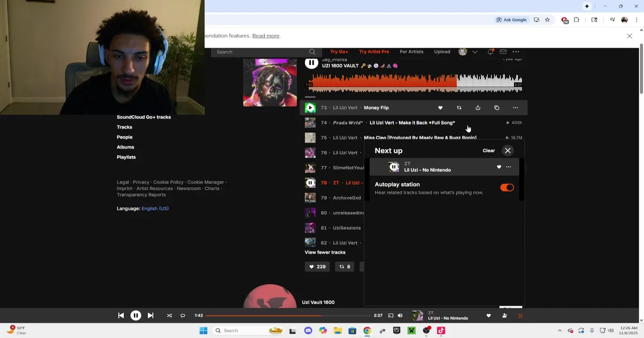Open Chrome media controls icon
Screen dimensions: 644x338
(612, 20)
